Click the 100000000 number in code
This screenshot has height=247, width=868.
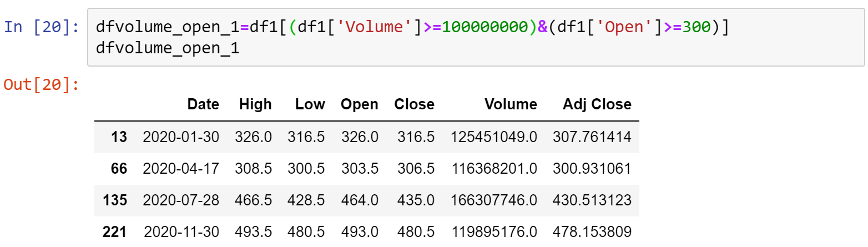(489, 27)
